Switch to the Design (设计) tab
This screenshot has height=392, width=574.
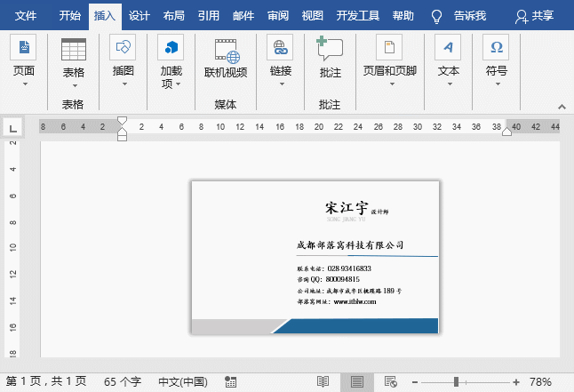click(140, 16)
